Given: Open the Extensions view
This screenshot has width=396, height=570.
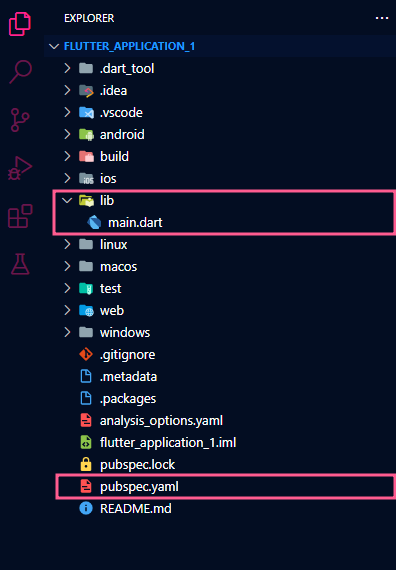Looking at the screenshot, I should click(x=20, y=216).
